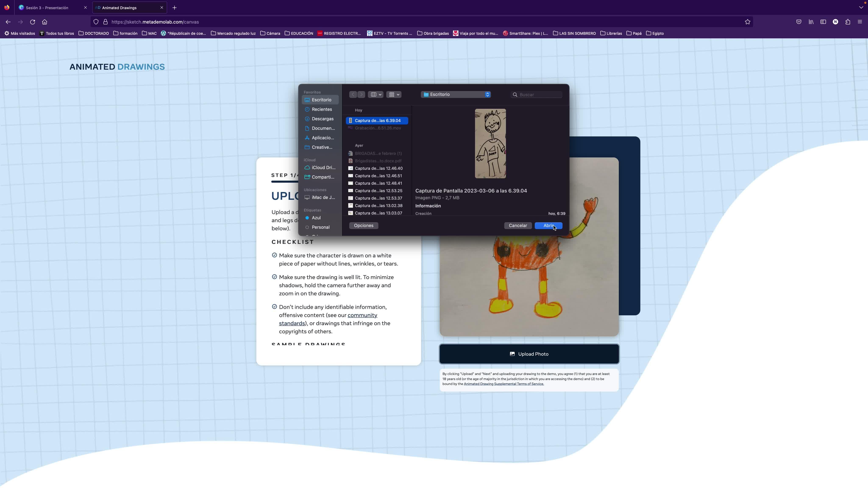Switch to the Sesión 3 - Presentación tab
The image size is (868, 488).
click(47, 7)
